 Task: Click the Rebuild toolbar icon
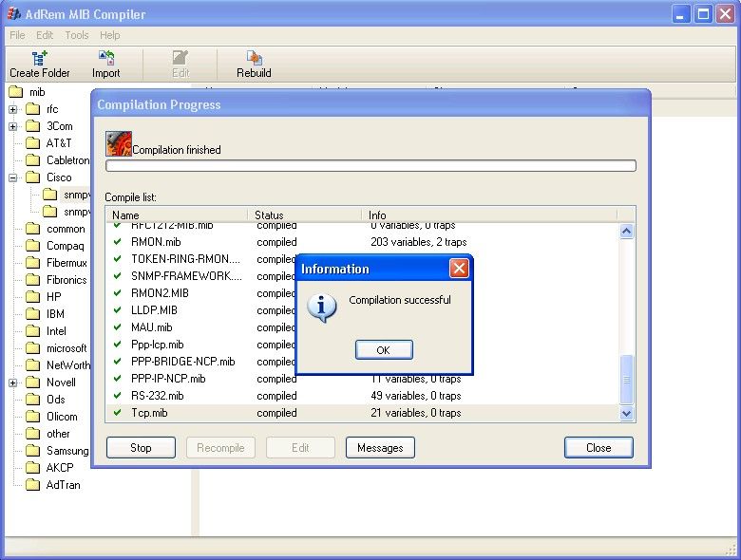click(x=254, y=59)
